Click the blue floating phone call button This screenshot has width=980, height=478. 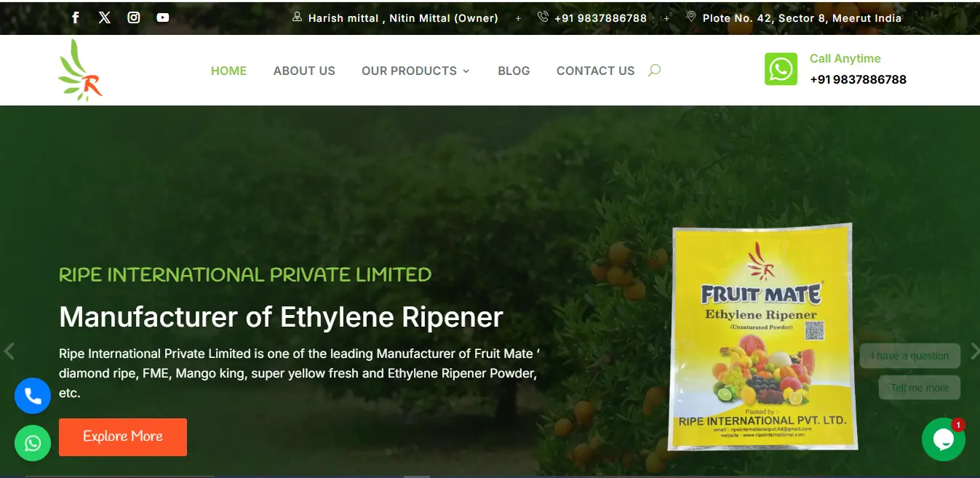coord(33,396)
